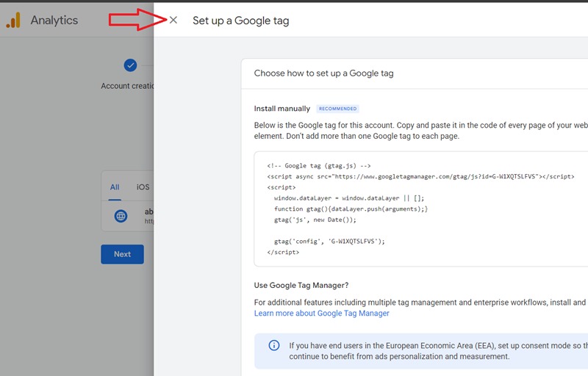Close the Set up a Google tag panel
This screenshot has height=376, width=588.
pyautogui.click(x=173, y=21)
